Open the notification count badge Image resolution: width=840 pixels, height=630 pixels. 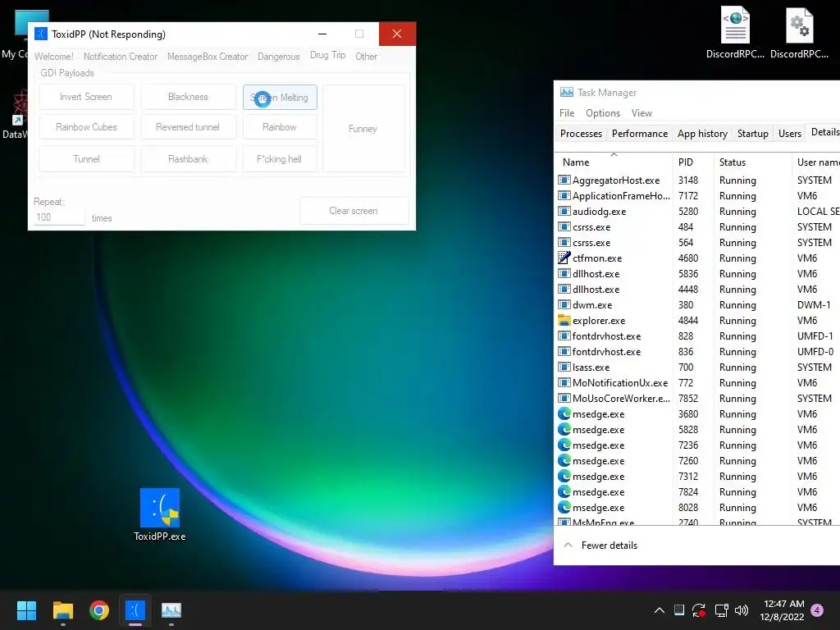[x=817, y=609]
